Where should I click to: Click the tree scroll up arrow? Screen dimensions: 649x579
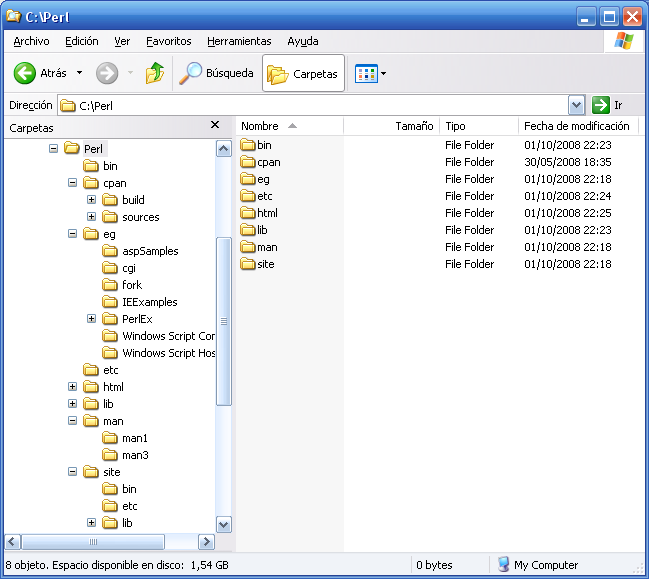pyautogui.click(x=224, y=148)
